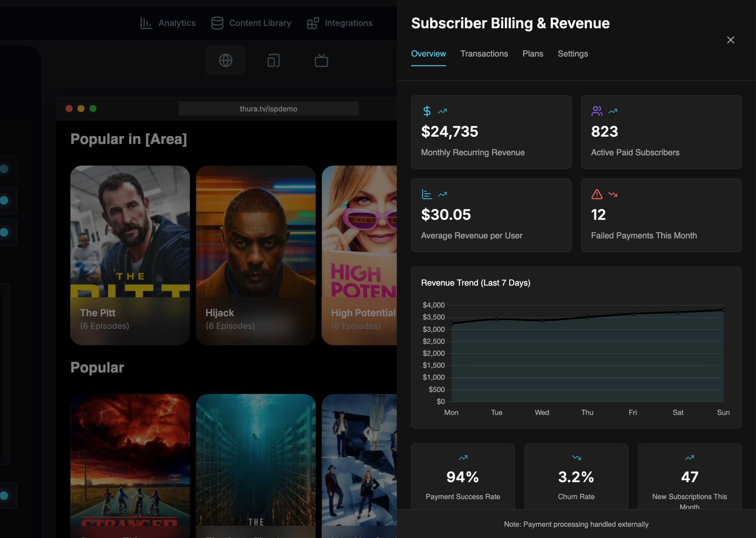Click the Churn Rate stat card

[576, 477]
